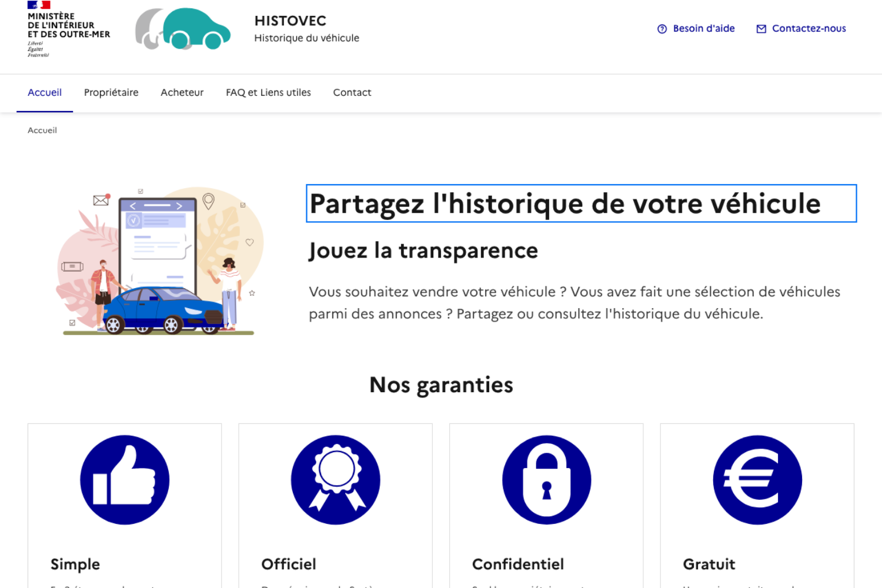This screenshot has height=588, width=882.
Task: Open the Acheteur menu item
Action: [x=182, y=92]
